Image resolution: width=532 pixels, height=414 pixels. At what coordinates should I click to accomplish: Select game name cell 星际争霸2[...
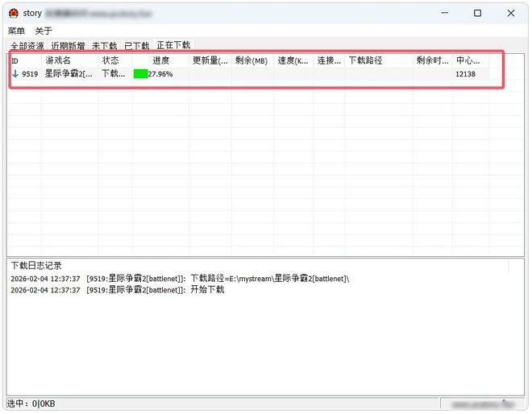69,74
